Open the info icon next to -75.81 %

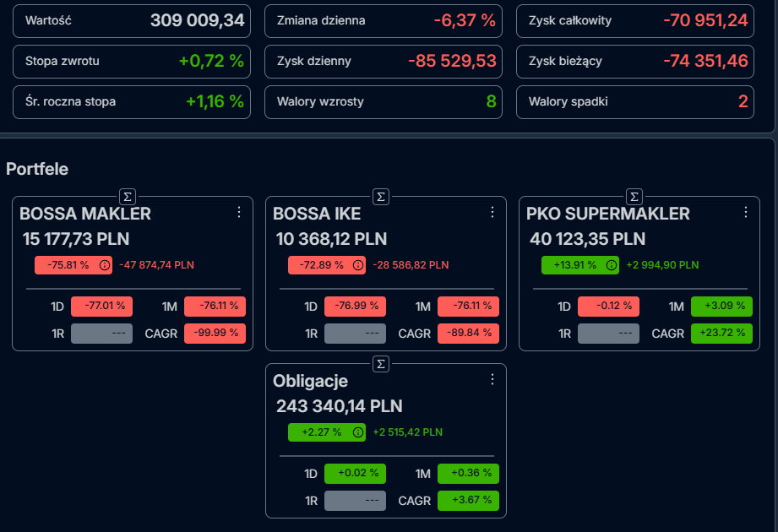pos(104,265)
